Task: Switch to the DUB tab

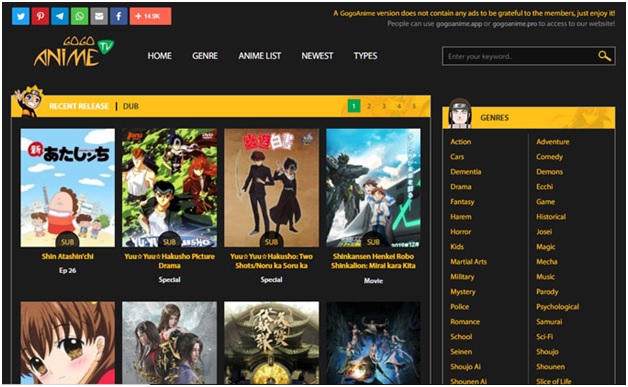Action: [131, 106]
